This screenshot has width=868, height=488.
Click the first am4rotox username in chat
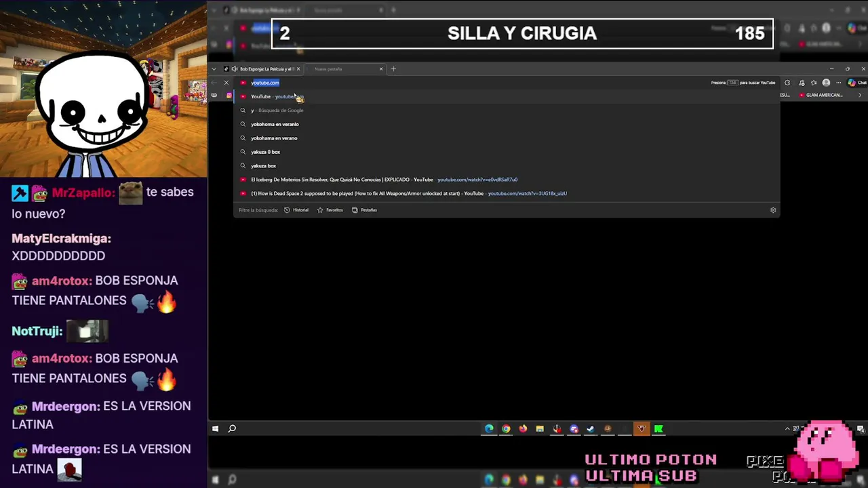click(x=62, y=281)
